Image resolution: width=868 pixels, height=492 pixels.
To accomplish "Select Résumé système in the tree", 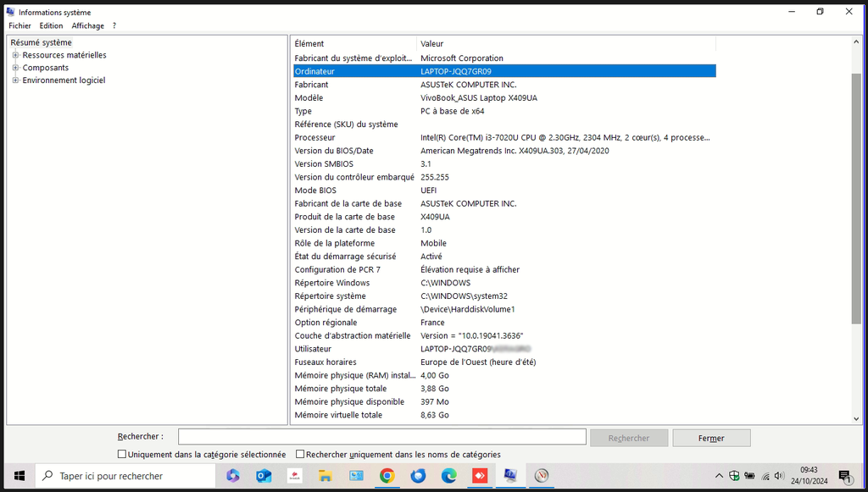I will point(41,42).
